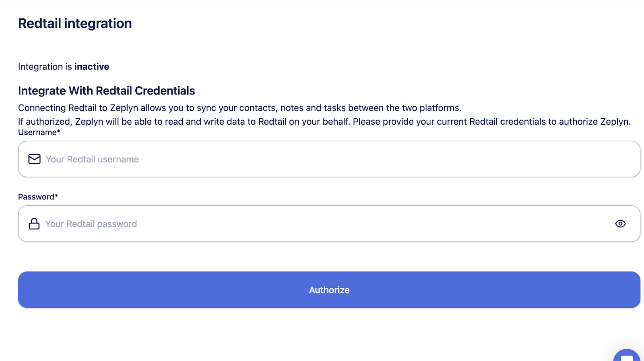Click the "Redtail integration" page title
The height and width of the screenshot is (361, 644).
(75, 24)
